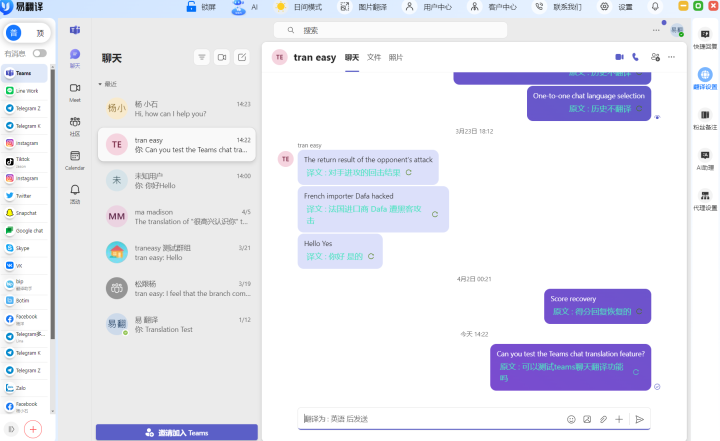Click invite to Teams button
The height and width of the screenshot is (441, 720).
coord(177,433)
